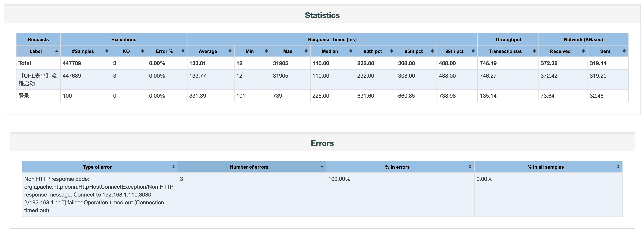Click sort arrows icon on 90th pct

(x=391, y=51)
